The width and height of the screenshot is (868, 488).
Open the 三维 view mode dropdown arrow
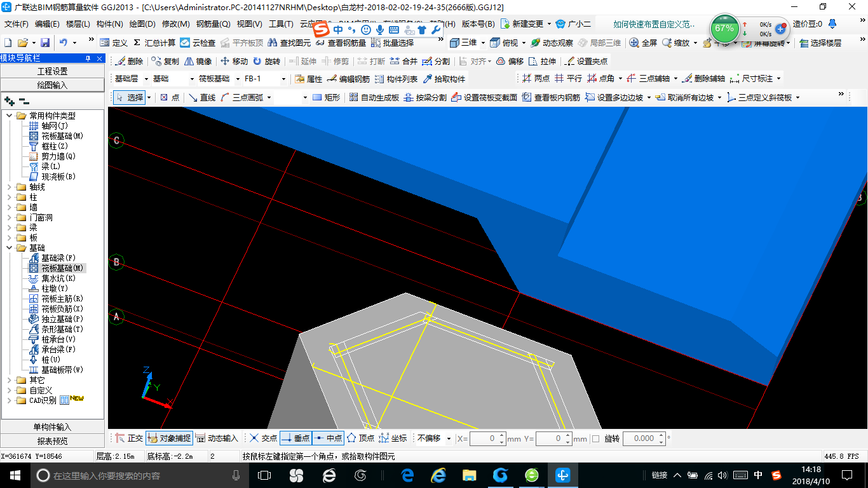click(484, 43)
